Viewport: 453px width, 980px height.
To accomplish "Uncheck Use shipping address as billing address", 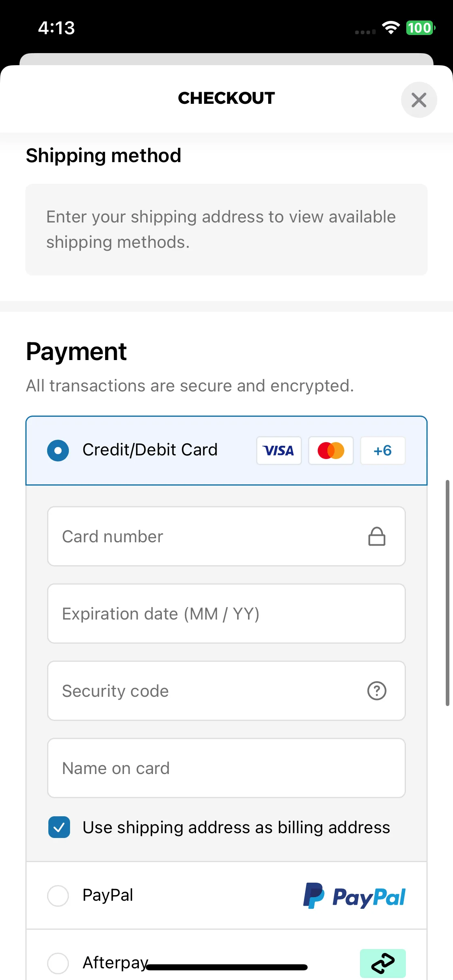I will coord(59,827).
